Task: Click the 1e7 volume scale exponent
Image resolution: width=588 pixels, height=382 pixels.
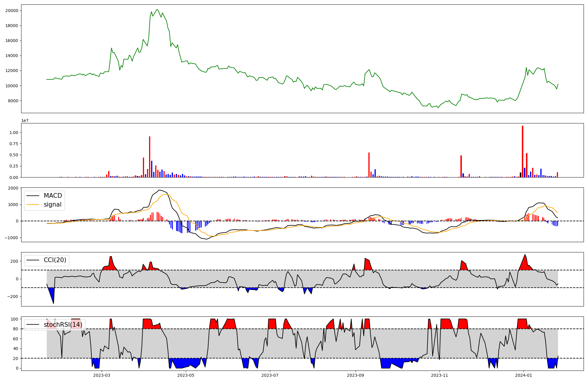Action: pos(25,120)
